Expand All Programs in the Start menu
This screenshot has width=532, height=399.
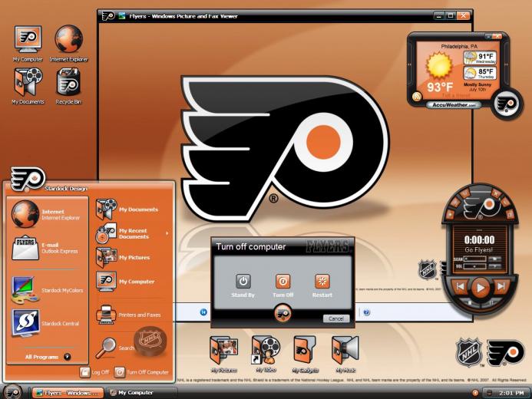[x=48, y=357]
